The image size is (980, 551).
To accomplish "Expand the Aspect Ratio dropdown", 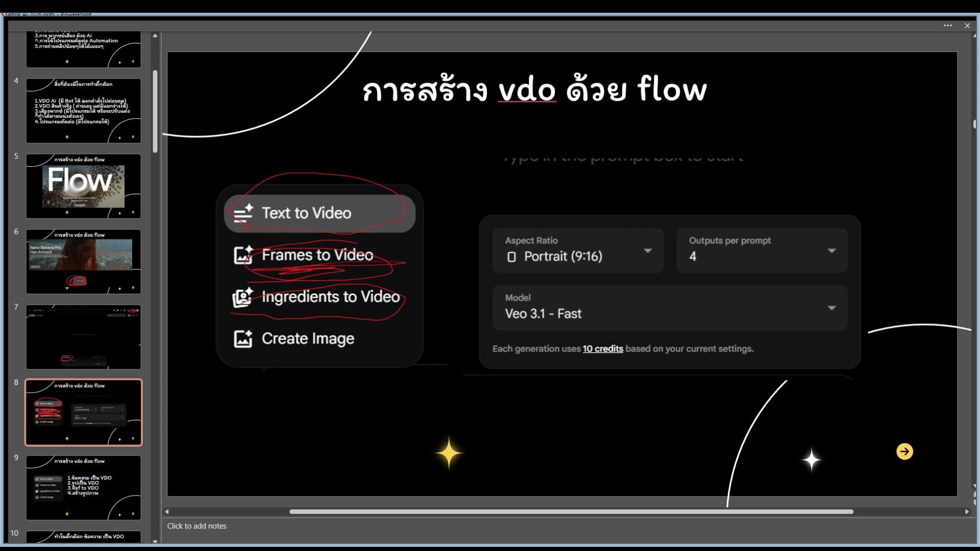I will [648, 251].
